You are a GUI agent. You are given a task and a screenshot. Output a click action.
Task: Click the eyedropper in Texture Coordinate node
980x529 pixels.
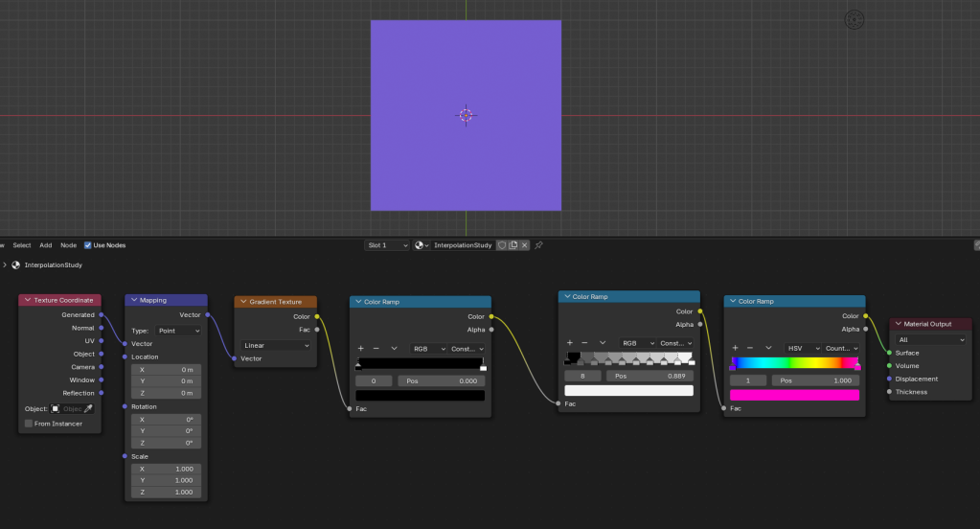(89, 408)
